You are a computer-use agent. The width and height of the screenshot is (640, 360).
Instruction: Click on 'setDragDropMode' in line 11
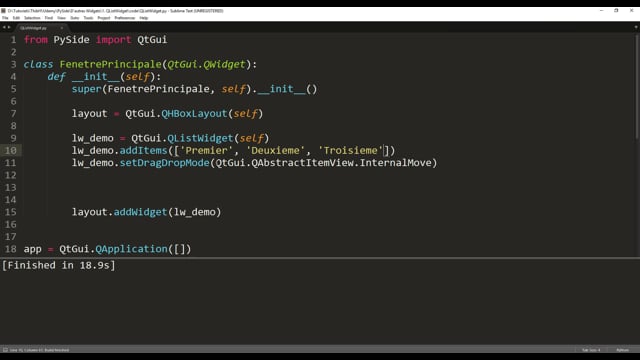[164, 163]
